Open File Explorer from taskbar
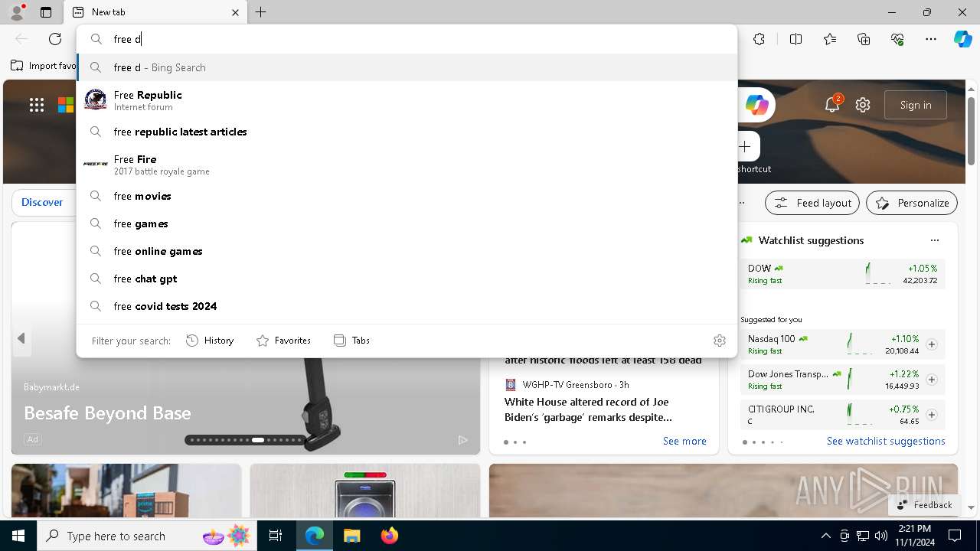This screenshot has width=980, height=551. (351, 536)
